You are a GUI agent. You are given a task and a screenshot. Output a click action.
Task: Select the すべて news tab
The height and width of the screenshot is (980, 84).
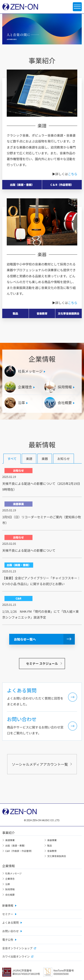click(x=12, y=458)
